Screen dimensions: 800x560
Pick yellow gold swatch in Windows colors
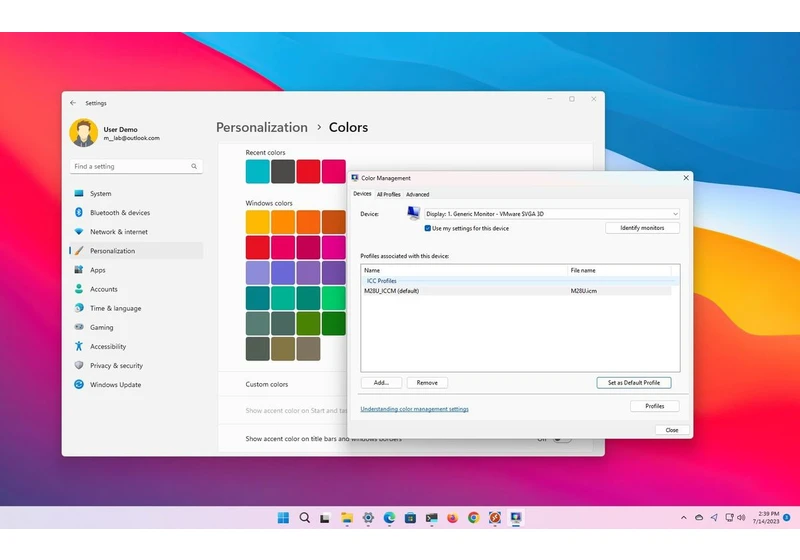258,222
